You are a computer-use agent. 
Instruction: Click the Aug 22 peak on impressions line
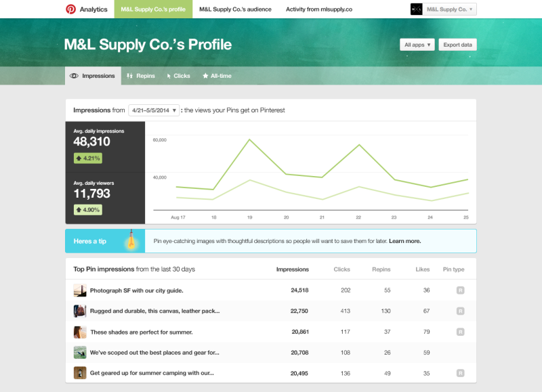[359, 145]
